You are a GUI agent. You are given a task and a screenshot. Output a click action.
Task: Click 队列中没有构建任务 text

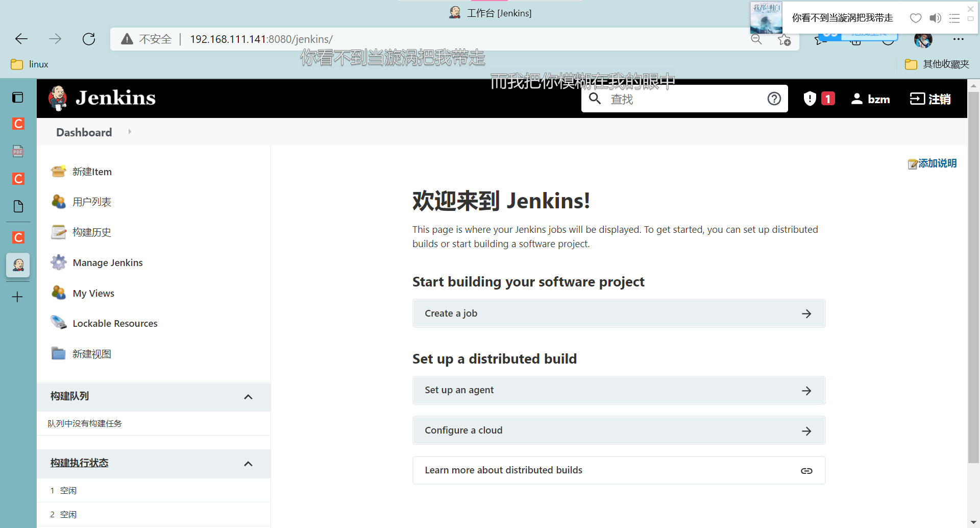pos(85,423)
